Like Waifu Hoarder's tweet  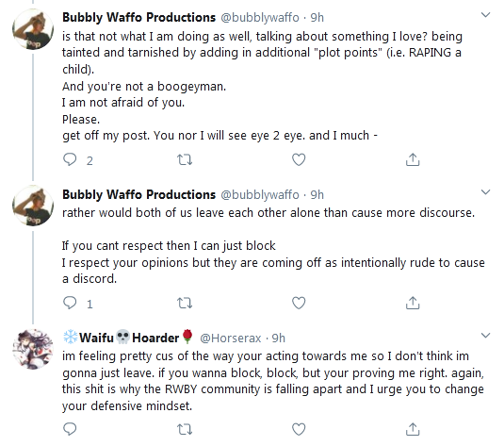[299, 429]
